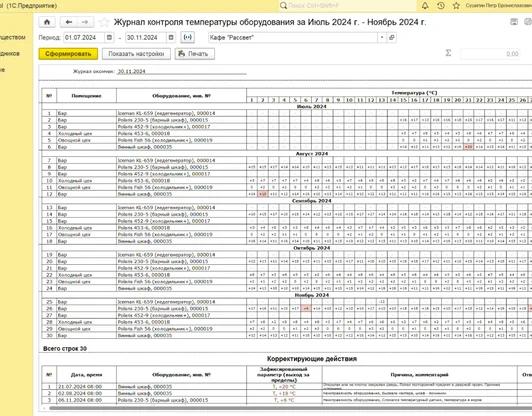Select the Июль 2024 header row

coord(311,107)
